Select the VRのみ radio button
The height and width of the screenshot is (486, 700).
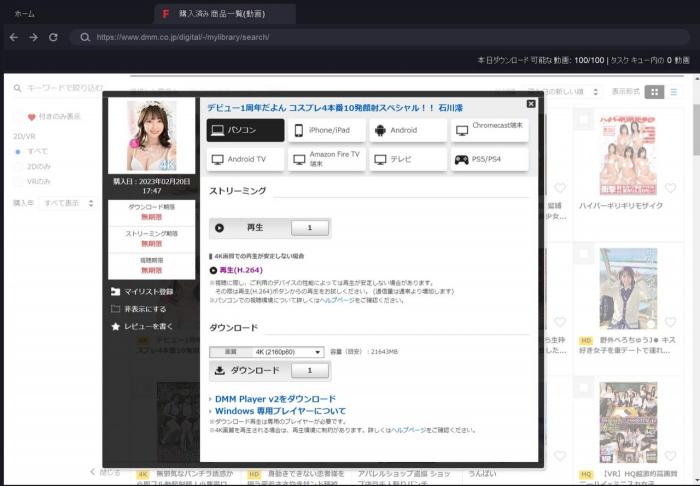(18, 182)
